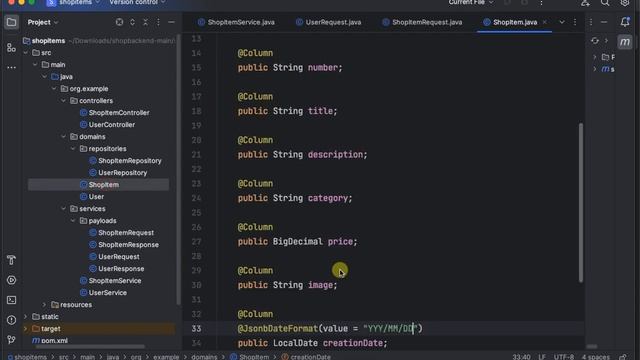Click Collapse All in Project panel
This screenshot has width=640, height=360.
click(x=145, y=22)
